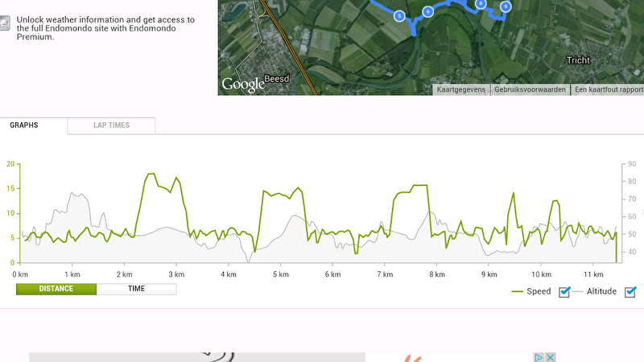Click Een kaartfout rapporteren link
This screenshot has height=362, width=644.
[x=609, y=89]
